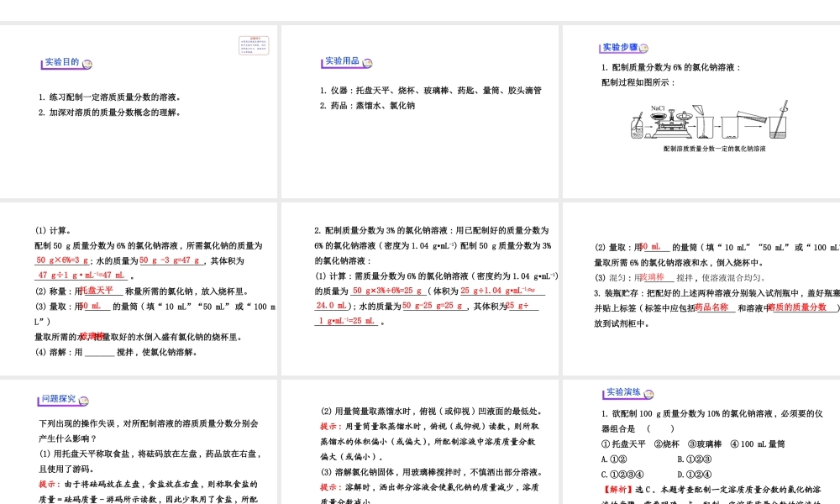Choose answer option A. ①②
Screen dimensions: 840x504
tap(614, 459)
